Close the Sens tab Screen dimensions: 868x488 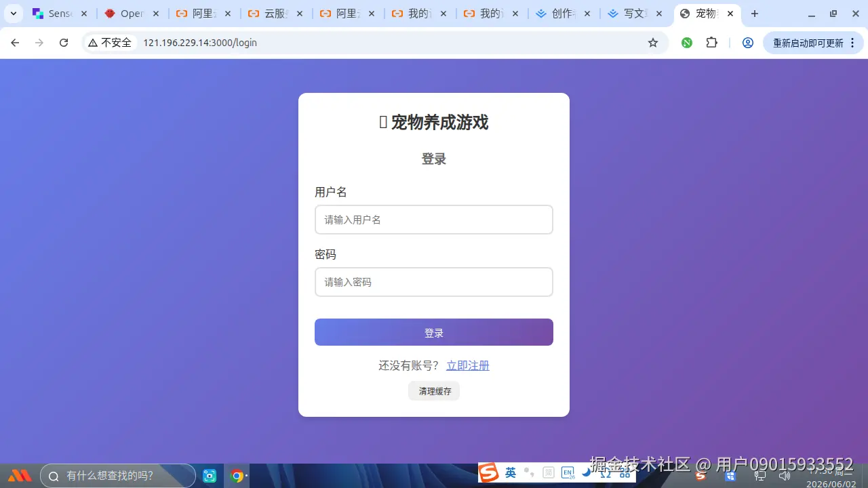84,14
